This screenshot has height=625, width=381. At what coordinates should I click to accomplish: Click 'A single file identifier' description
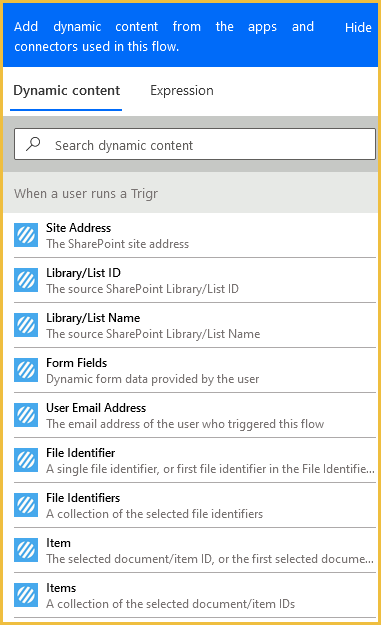pyautogui.click(x=210, y=469)
